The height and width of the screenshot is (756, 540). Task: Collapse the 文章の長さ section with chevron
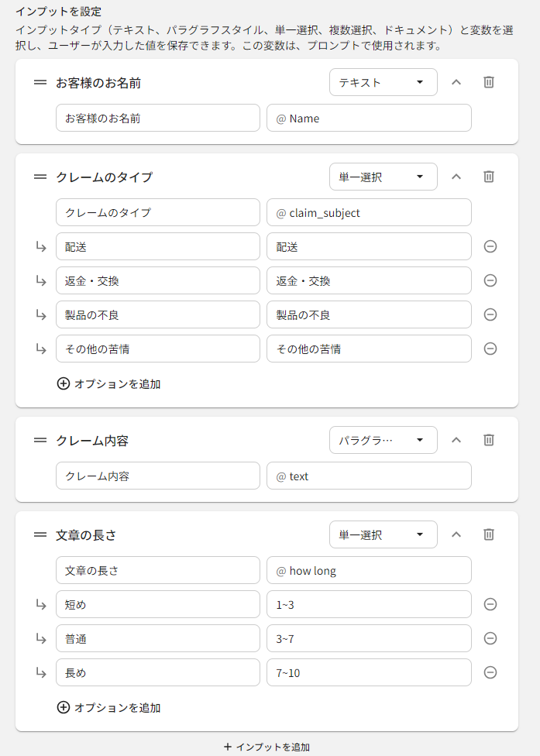point(456,534)
